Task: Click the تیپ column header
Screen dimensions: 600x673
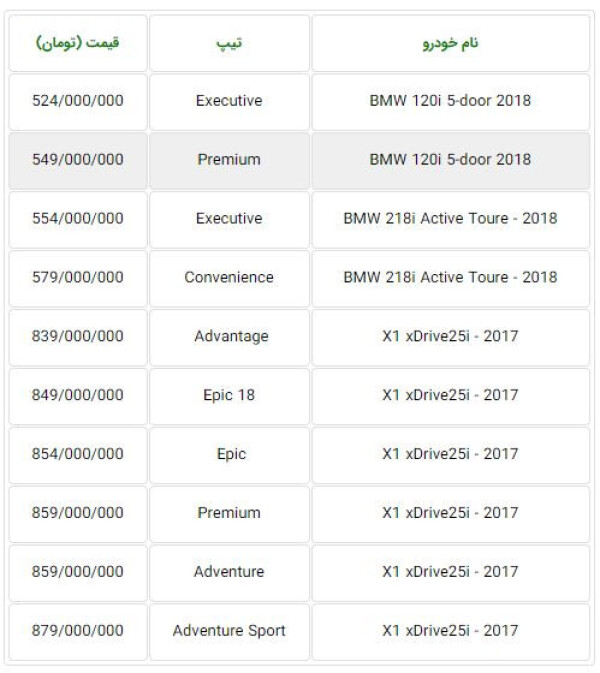Action: [x=229, y=43]
